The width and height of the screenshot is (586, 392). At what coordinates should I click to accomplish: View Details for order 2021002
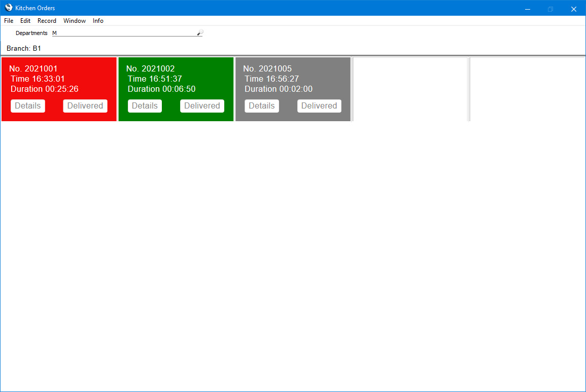click(x=145, y=106)
